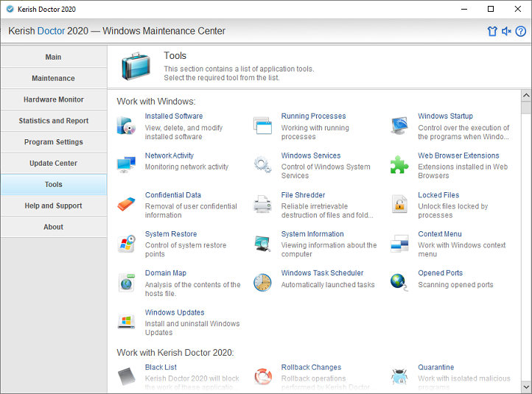Open help via the question mark icon

(520, 31)
